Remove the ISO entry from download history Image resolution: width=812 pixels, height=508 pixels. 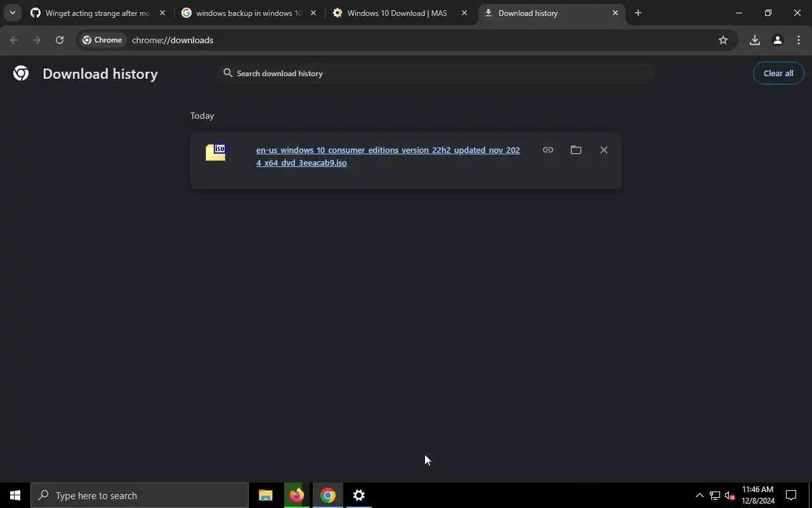coord(604,150)
